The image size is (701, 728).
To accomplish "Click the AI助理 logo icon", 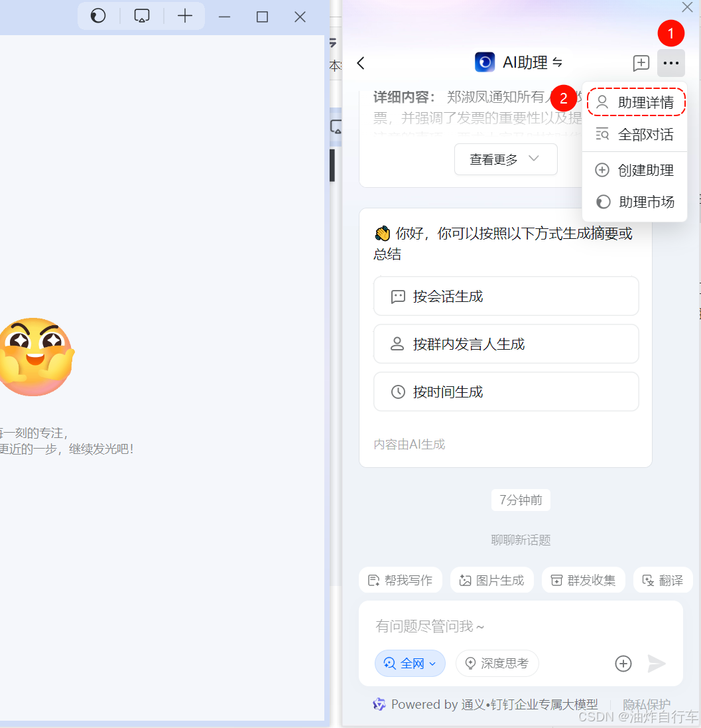I will (x=485, y=62).
